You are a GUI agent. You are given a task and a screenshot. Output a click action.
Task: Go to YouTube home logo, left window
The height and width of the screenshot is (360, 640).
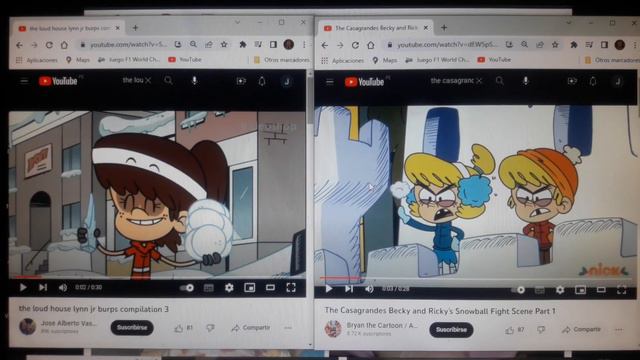coord(58,81)
